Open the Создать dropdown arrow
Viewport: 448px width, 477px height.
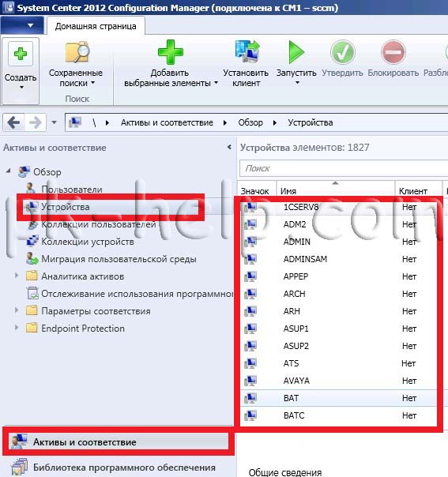[x=21, y=88]
